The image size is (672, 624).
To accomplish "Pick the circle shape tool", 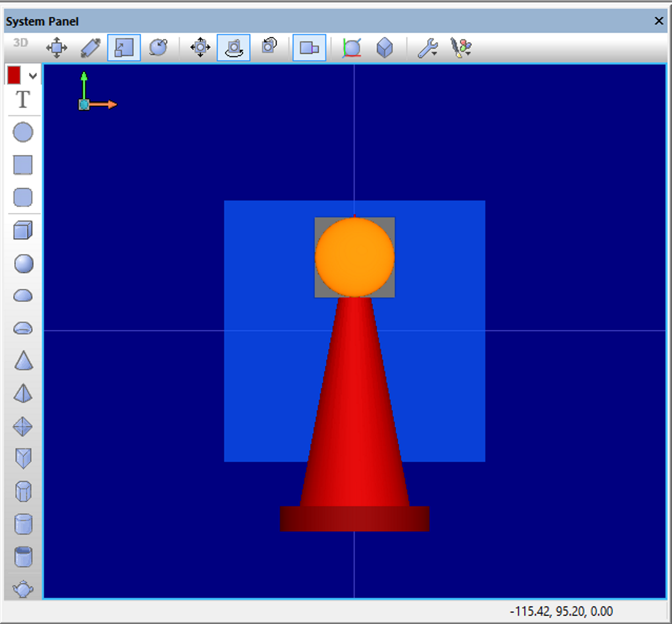I will 23,132.
